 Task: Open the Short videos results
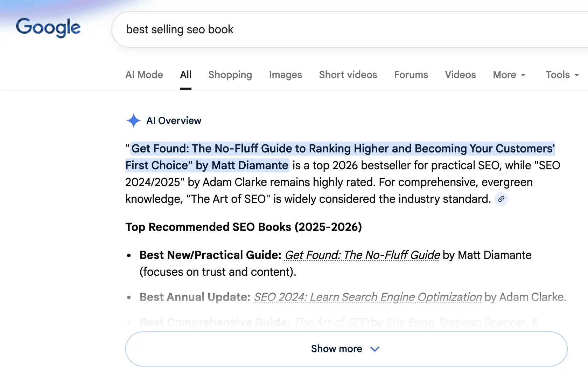[x=348, y=75]
